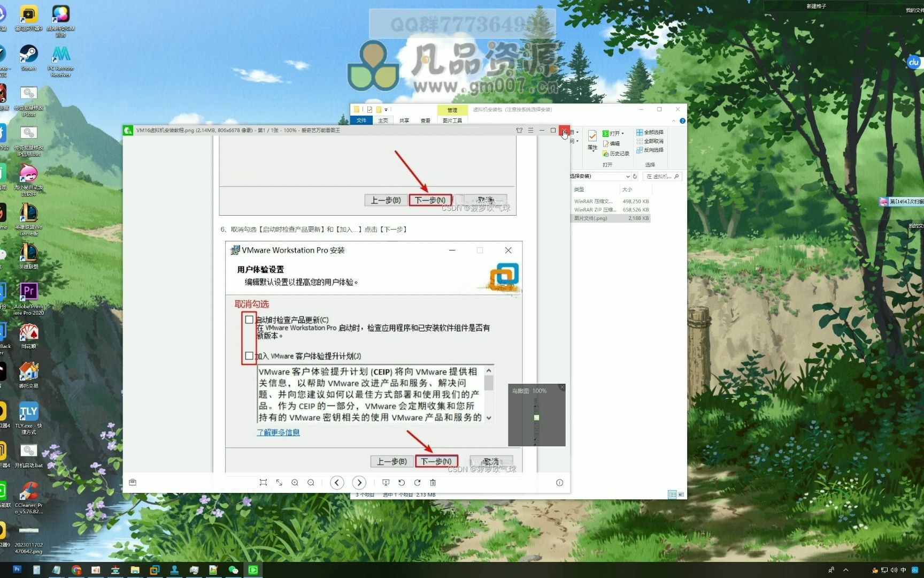
Task: Click the 中 input method indicator
Action: click(903, 570)
